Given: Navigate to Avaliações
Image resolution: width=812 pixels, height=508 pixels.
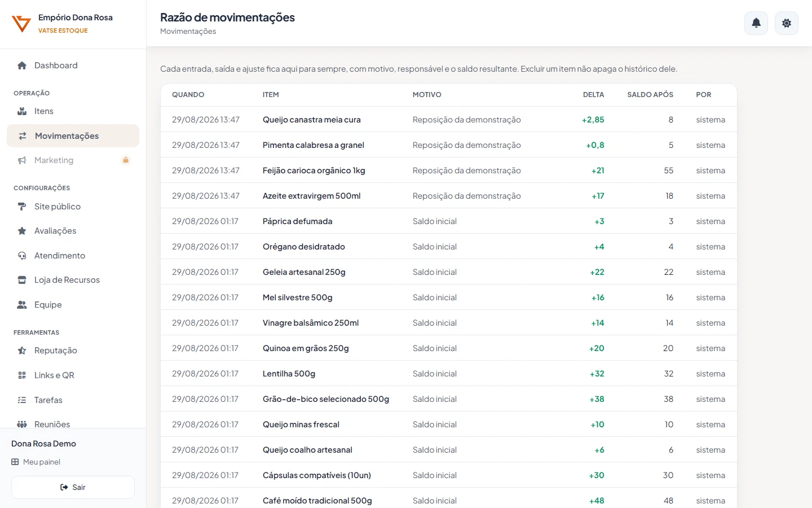Looking at the screenshot, I should pos(73,231).
